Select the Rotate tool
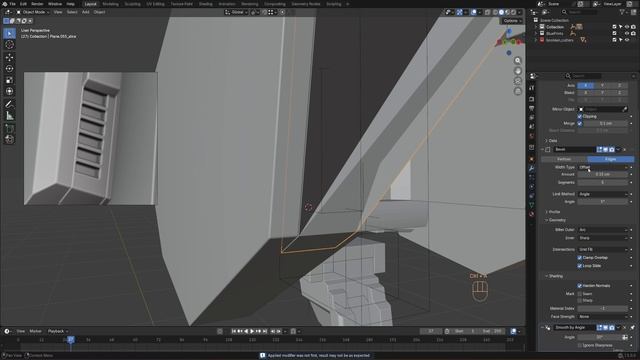Image resolution: width=640 pixels, height=360 pixels. [9, 69]
